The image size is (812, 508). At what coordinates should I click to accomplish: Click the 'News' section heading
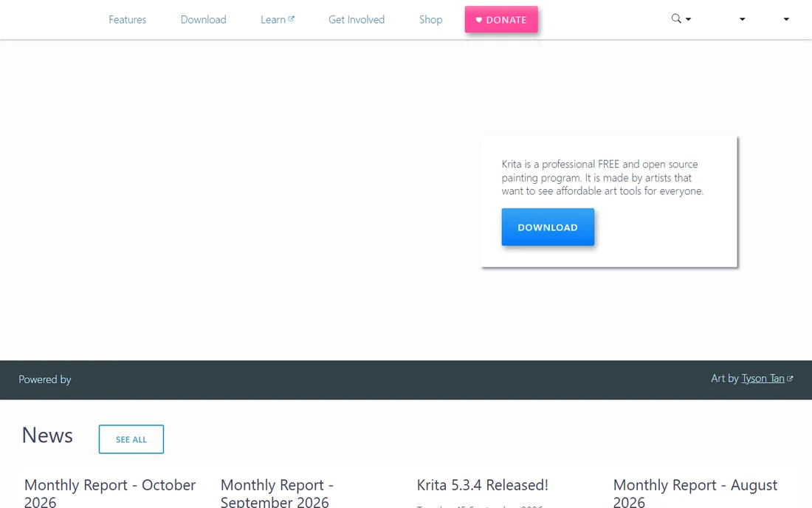coord(47,436)
